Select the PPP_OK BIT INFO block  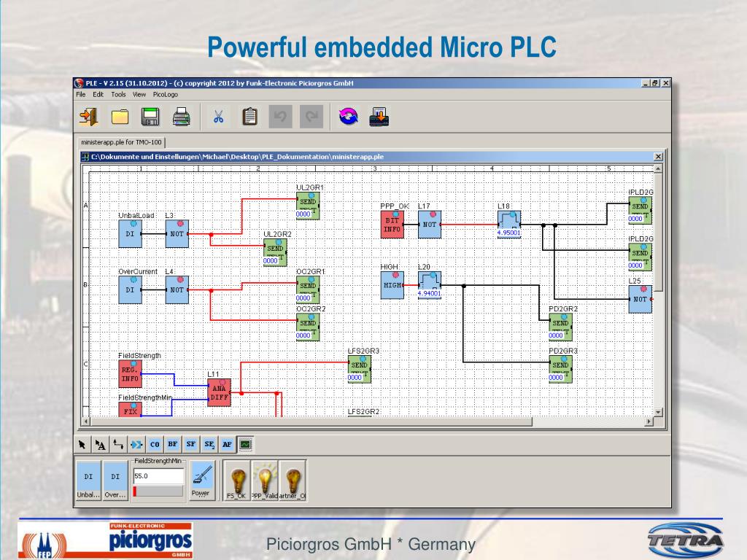point(392,225)
